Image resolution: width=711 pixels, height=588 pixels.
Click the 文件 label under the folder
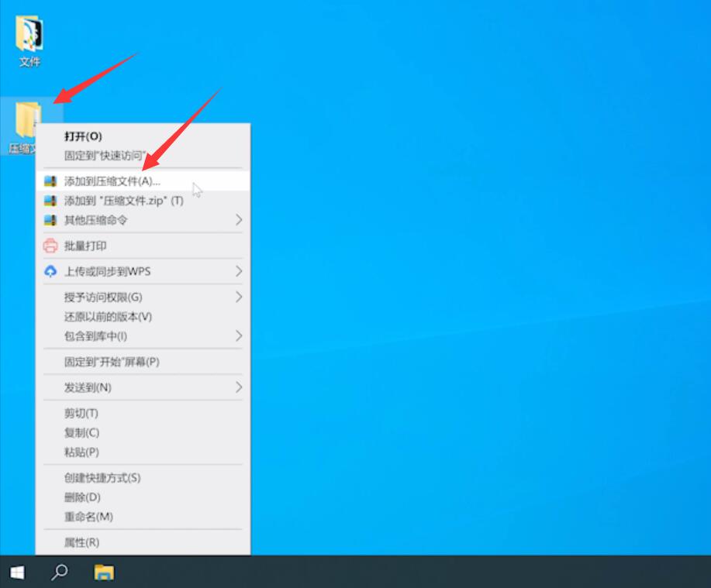(x=29, y=62)
